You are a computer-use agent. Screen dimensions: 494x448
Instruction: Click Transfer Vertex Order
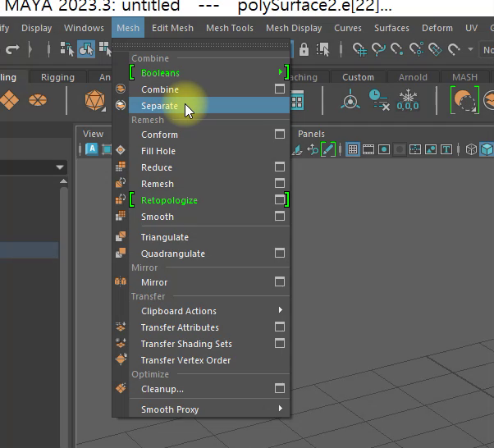[x=209, y=360]
